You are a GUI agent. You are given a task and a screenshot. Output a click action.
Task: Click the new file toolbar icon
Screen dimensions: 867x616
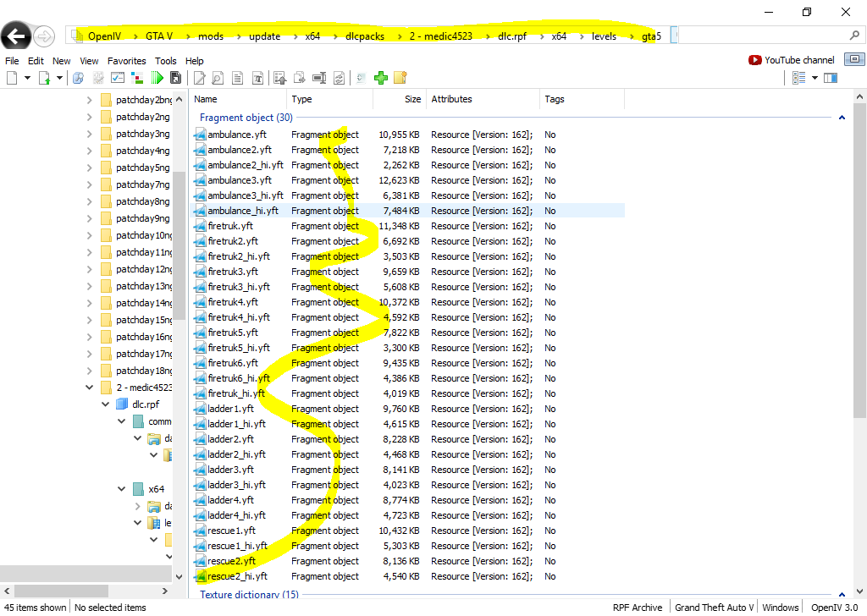12,78
